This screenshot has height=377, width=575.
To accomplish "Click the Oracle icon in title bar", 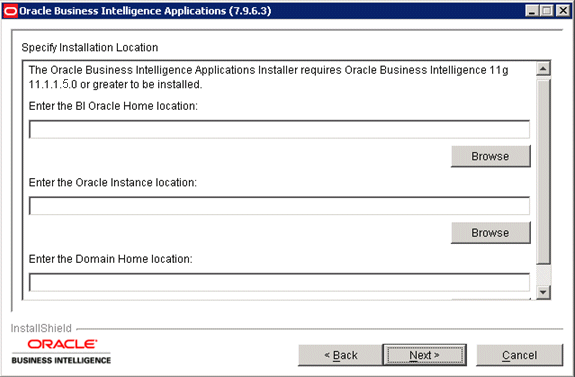I will (10, 11).
